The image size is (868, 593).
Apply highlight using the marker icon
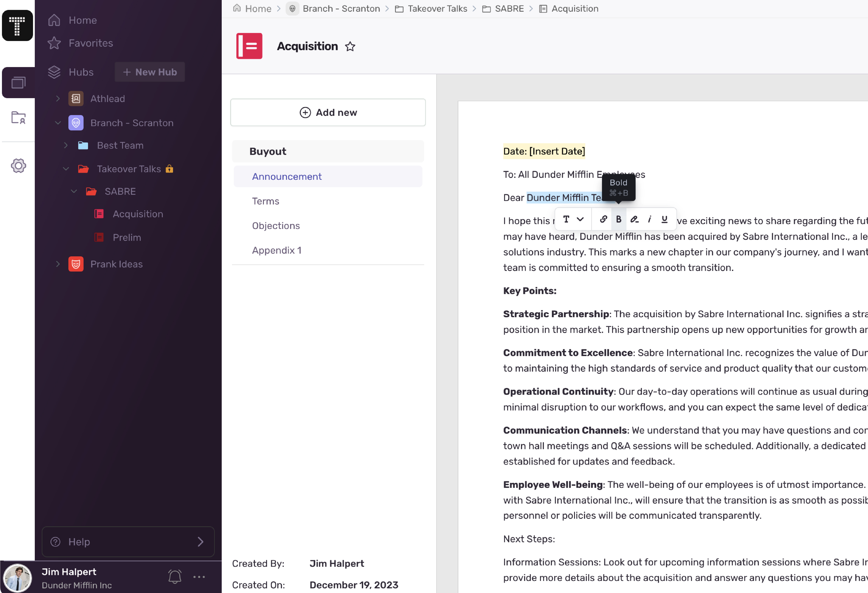634,219
